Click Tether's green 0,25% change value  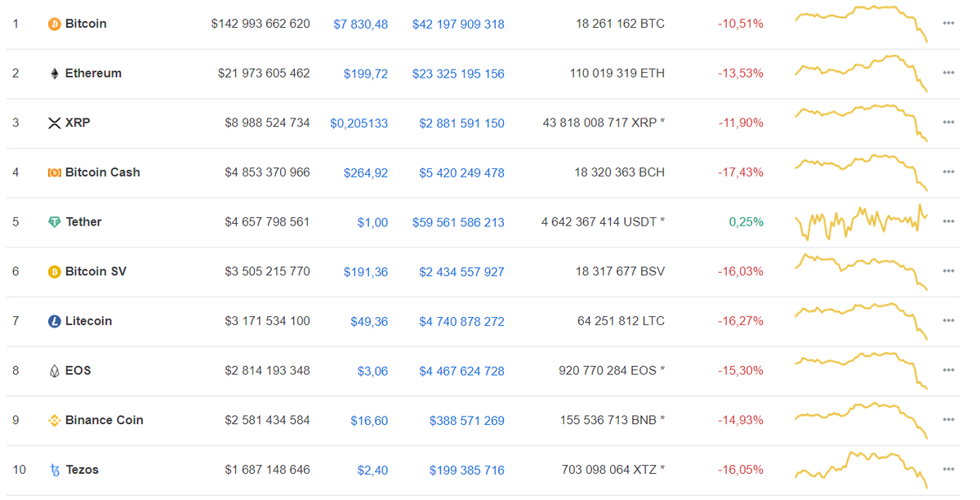point(747,221)
